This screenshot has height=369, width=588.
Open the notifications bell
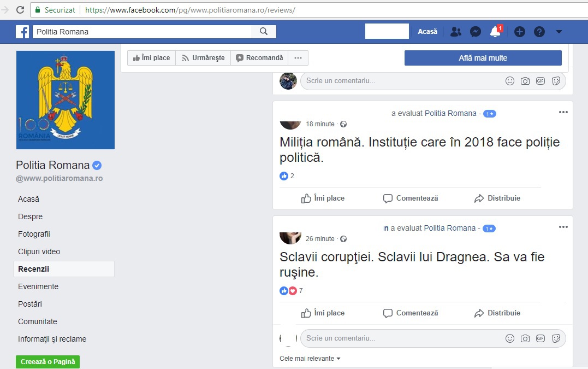click(x=496, y=32)
